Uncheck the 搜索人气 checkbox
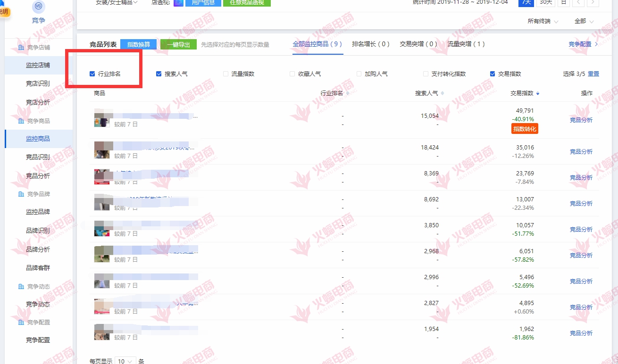This screenshot has width=618, height=364. pos(159,74)
